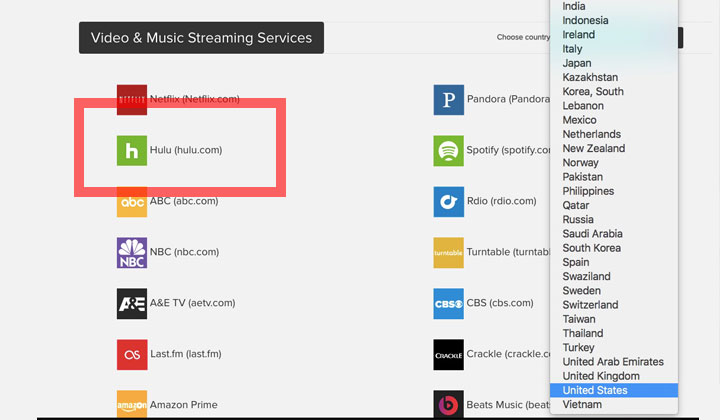Click the Spotify logo icon

(449, 151)
